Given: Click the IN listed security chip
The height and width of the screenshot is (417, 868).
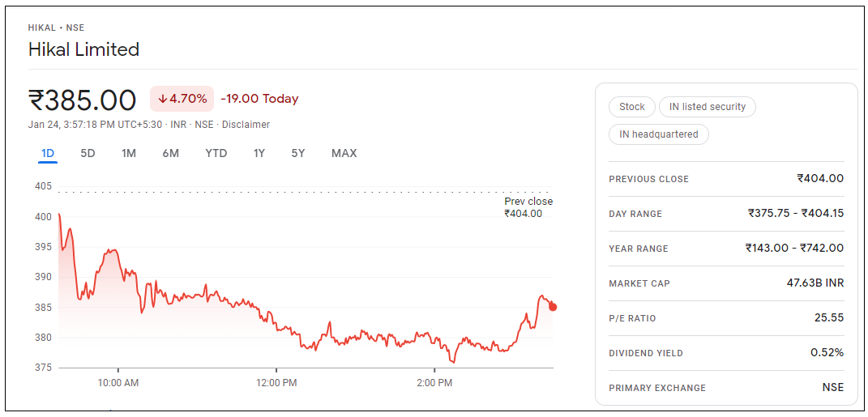Looking at the screenshot, I should coord(708,107).
